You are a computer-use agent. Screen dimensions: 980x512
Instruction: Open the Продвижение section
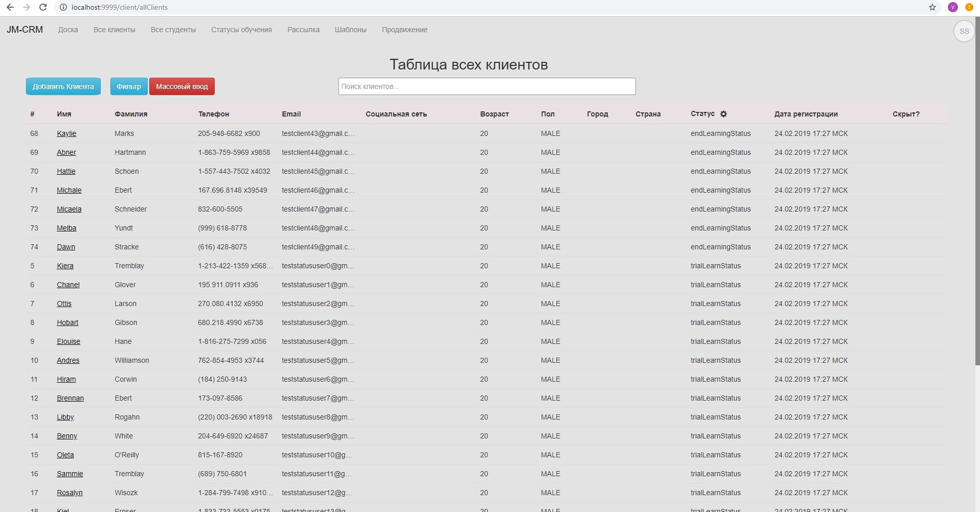click(404, 30)
